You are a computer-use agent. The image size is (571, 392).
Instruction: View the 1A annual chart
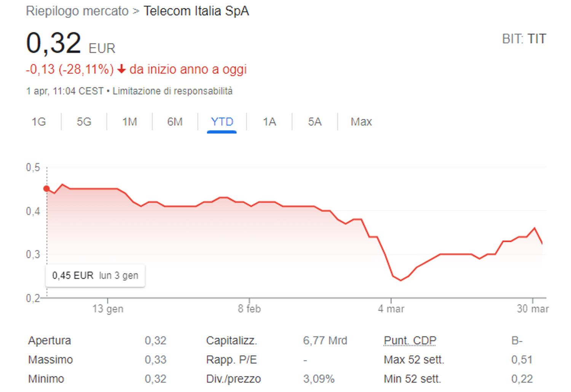268,122
